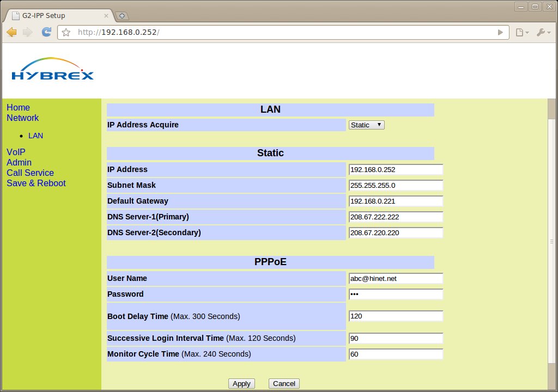The width and height of the screenshot is (558, 392).
Task: Click the go arrow in the address bar
Action: pos(500,33)
